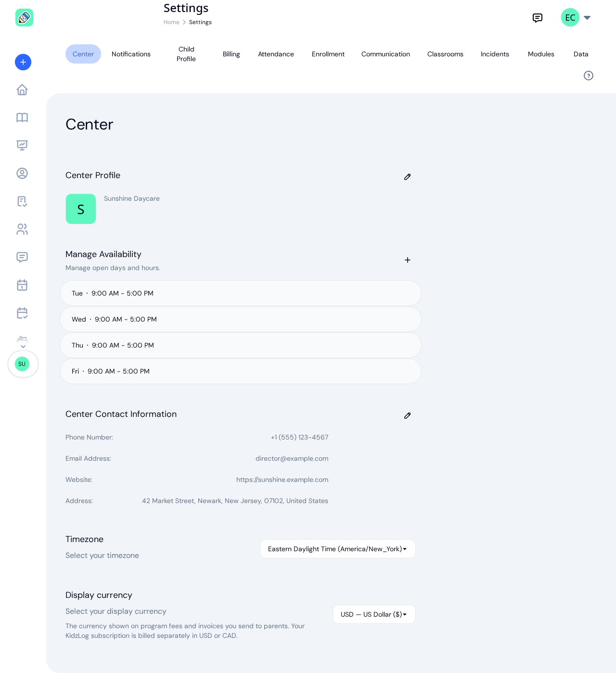Image resolution: width=616 pixels, height=673 pixels.
Task: Switch to the Billing tab
Action: (231, 54)
